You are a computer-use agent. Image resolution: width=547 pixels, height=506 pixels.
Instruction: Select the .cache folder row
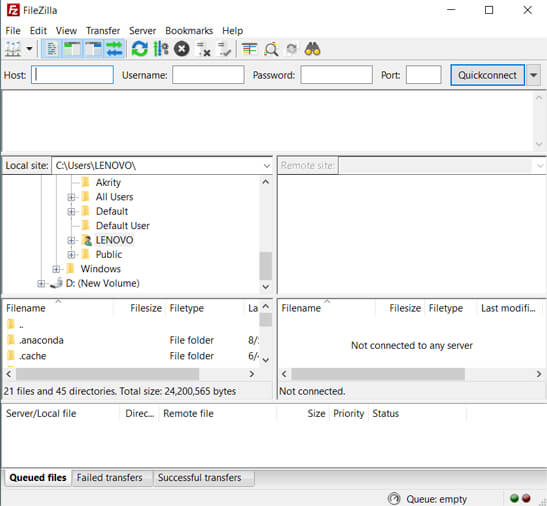132,356
